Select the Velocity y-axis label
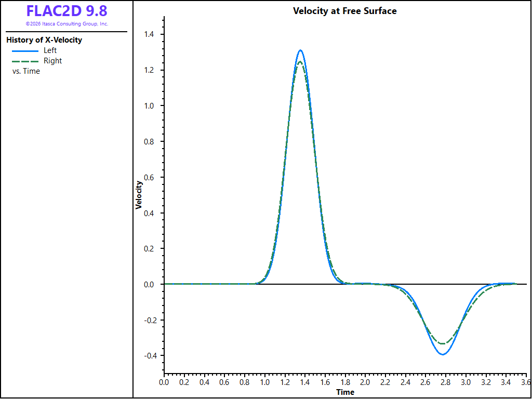The height and width of the screenshot is (399, 532). point(139,195)
